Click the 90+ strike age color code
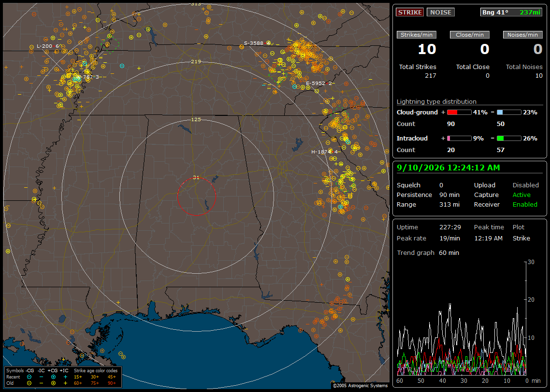Screen dimensions: 550x392 click(x=112, y=383)
